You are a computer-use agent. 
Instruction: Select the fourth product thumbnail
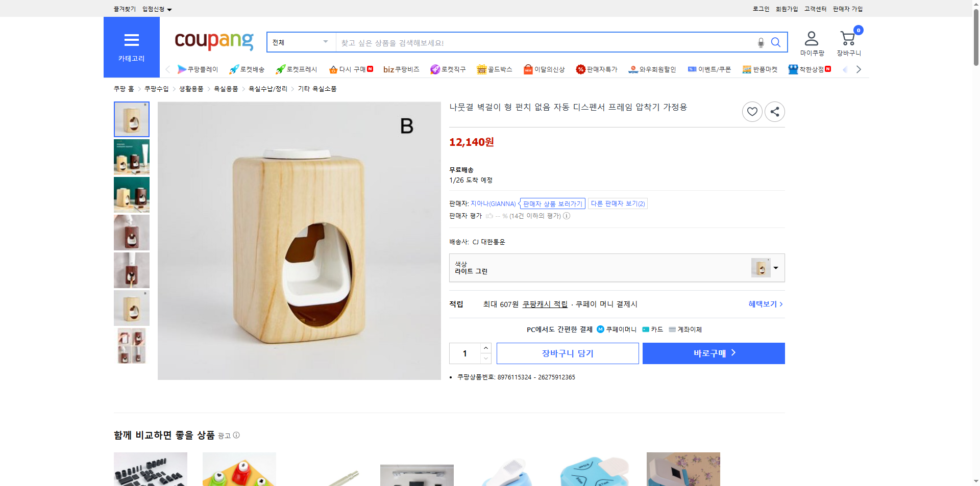tap(131, 233)
